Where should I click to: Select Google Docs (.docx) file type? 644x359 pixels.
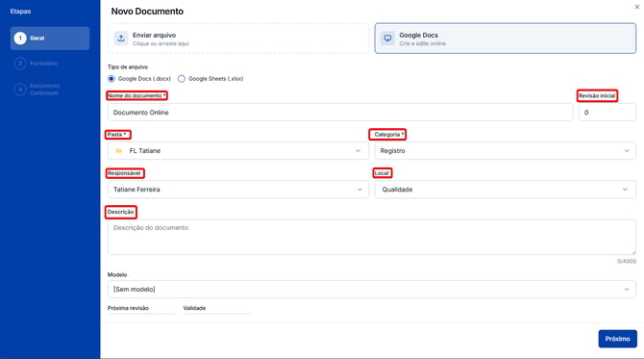pyautogui.click(x=111, y=79)
